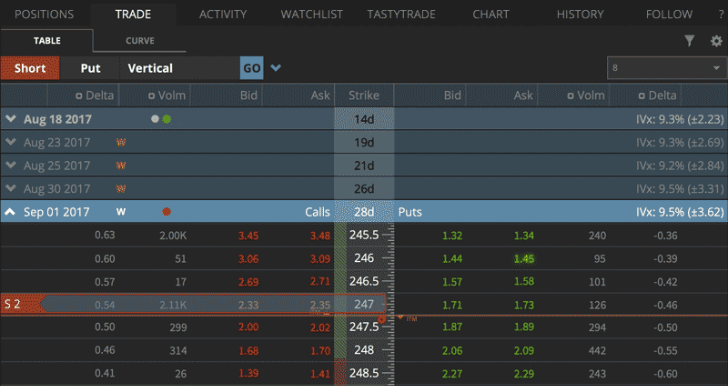Click call bid 1.68 at strike 248
This screenshot has height=386, width=728.
pyautogui.click(x=248, y=351)
